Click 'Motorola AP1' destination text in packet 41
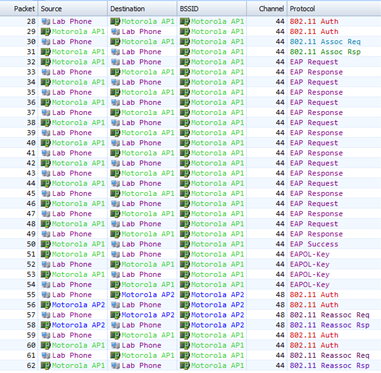 pos(148,153)
